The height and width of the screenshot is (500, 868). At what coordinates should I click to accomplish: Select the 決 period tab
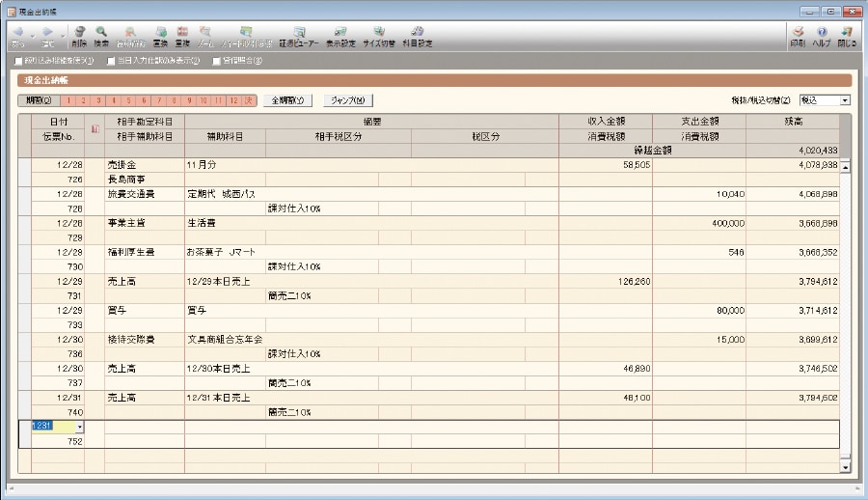point(248,99)
